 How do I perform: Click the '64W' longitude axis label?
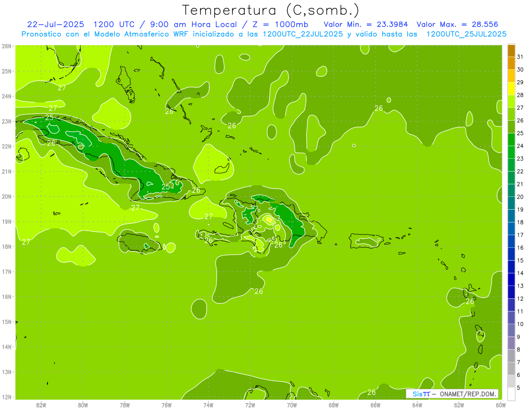pos(417,405)
